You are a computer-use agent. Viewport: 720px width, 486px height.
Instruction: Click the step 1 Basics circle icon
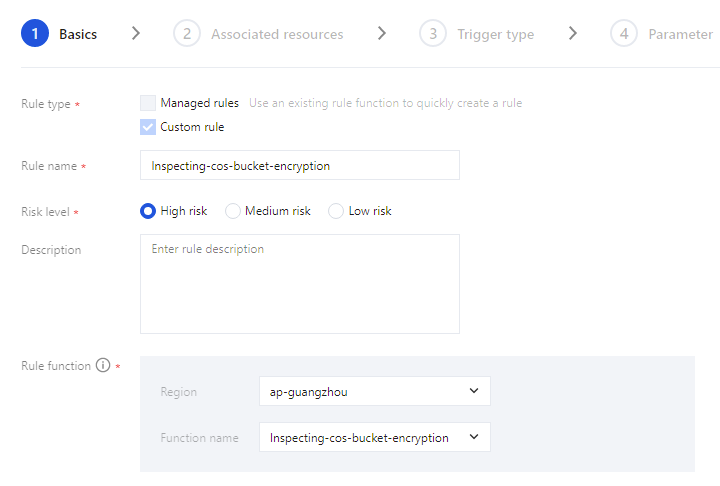coord(34,34)
